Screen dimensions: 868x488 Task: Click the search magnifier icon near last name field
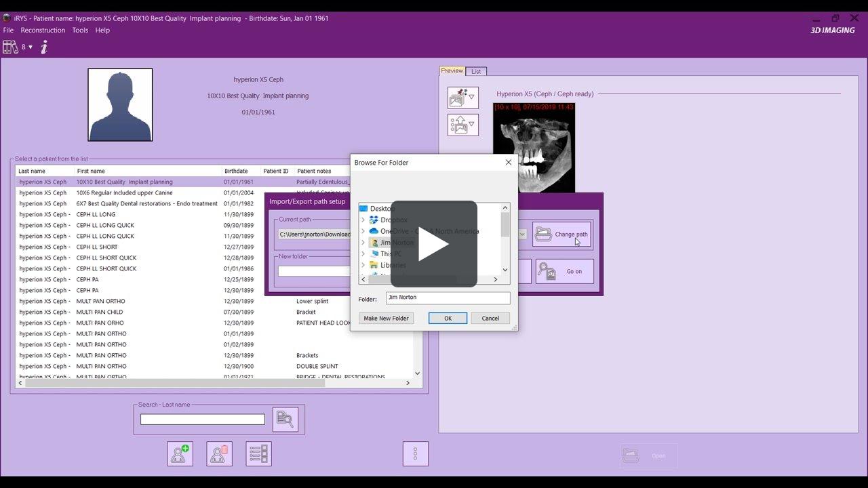tap(285, 418)
